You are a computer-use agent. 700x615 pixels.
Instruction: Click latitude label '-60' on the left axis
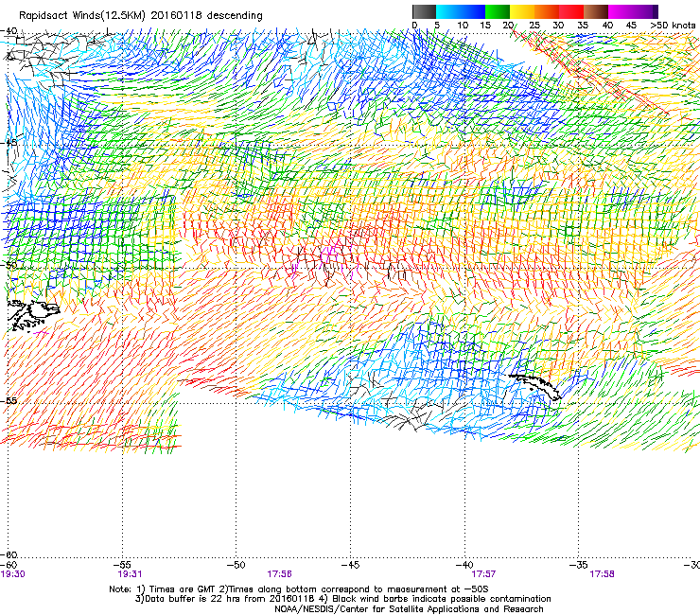coord(9,554)
